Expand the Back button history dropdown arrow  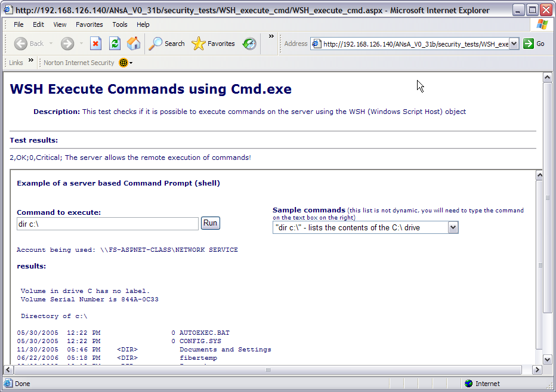coord(51,44)
